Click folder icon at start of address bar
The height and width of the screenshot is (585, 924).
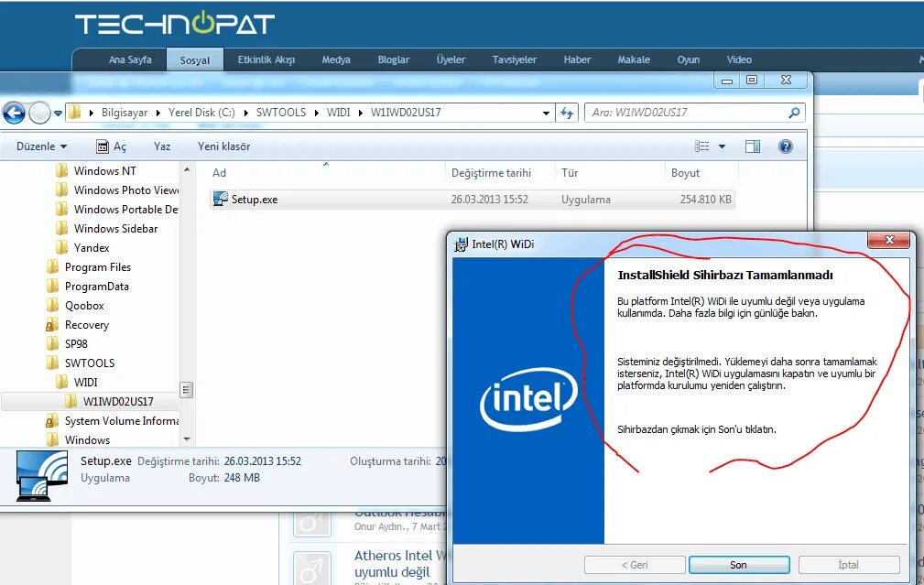click(74, 112)
